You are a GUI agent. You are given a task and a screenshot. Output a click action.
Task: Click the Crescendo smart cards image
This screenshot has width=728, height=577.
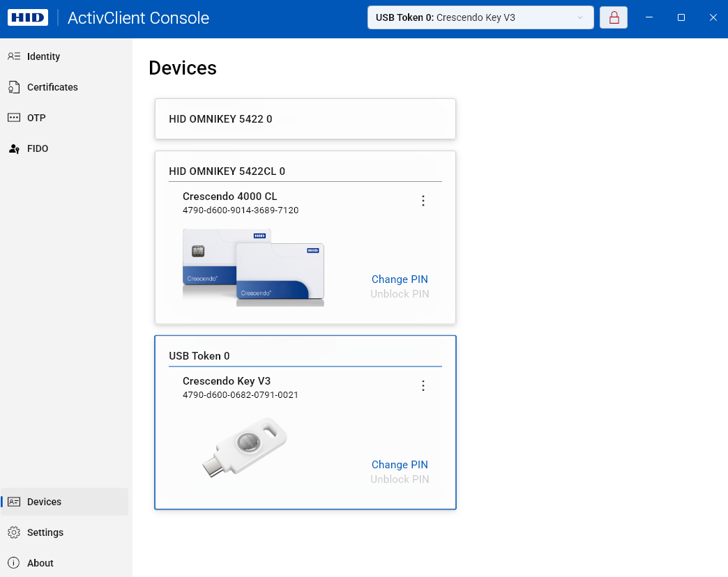[254, 267]
